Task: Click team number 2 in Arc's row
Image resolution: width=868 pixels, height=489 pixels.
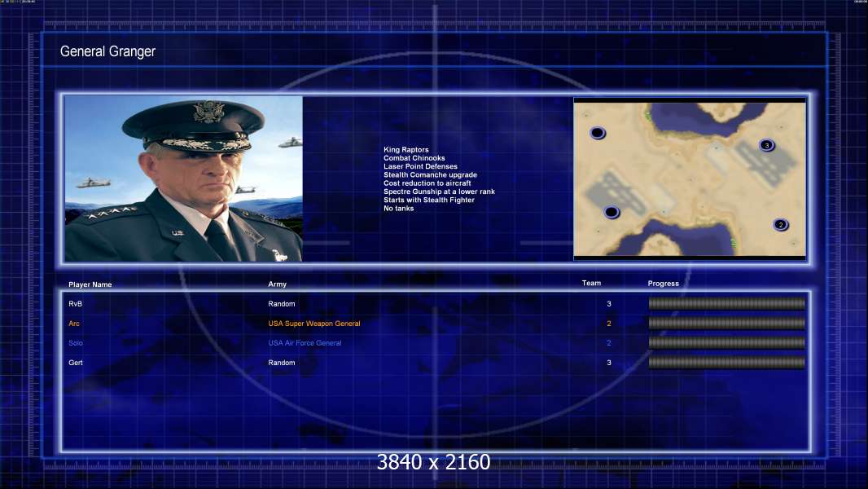Action: coord(609,324)
